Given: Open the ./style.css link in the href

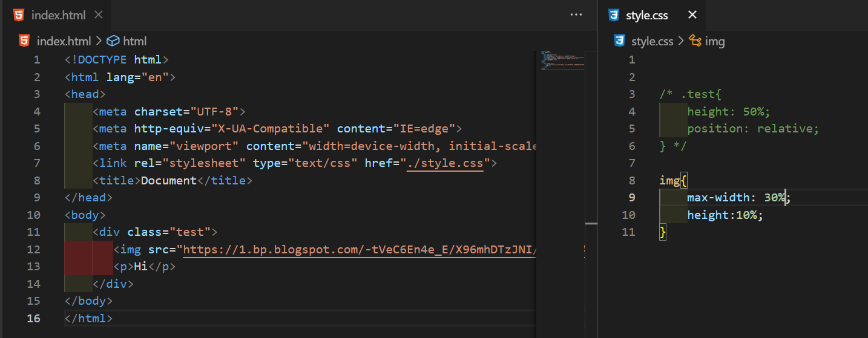Looking at the screenshot, I should click(445, 163).
